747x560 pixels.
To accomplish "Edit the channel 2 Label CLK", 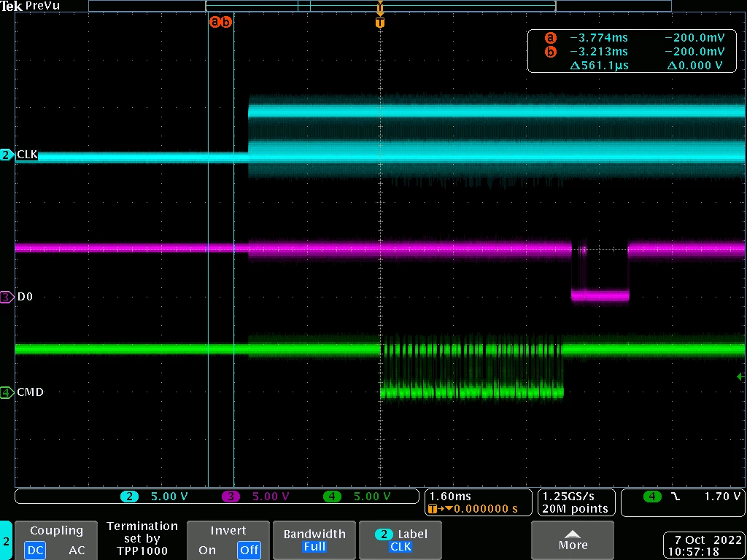I will (x=400, y=540).
